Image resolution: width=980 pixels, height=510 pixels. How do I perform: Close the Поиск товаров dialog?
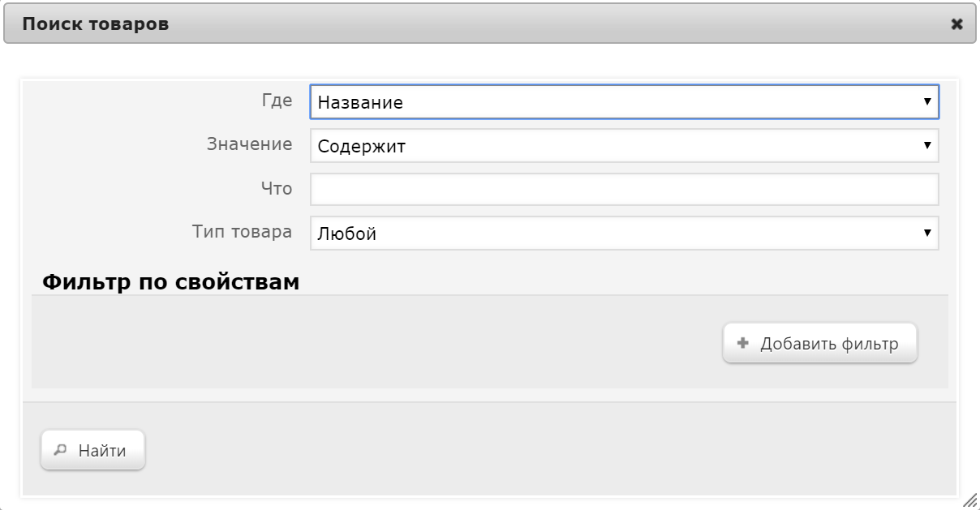[957, 24]
